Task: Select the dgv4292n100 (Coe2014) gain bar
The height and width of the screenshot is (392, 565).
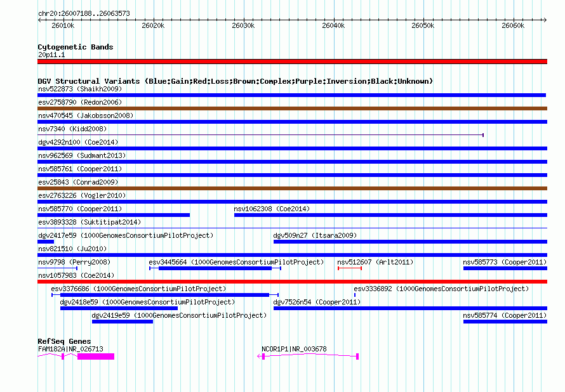Action: tap(292, 148)
